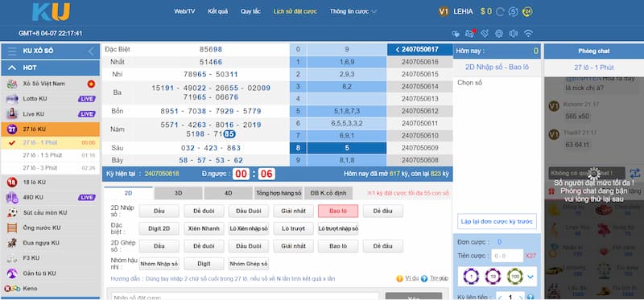644x300 pixels.
Task: Open the currency transfer icon
Action: 513,12
